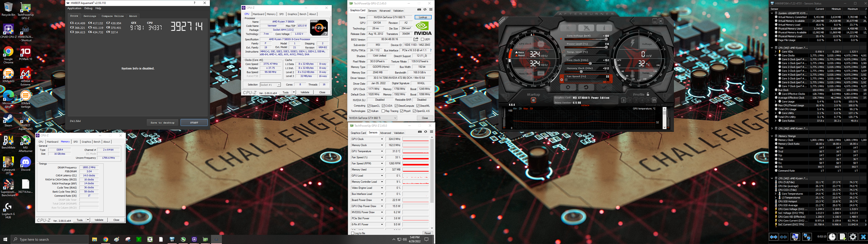Click Afterburner Kombustor 'K' button
Viewport: 868px width, 244px height.
568,28
